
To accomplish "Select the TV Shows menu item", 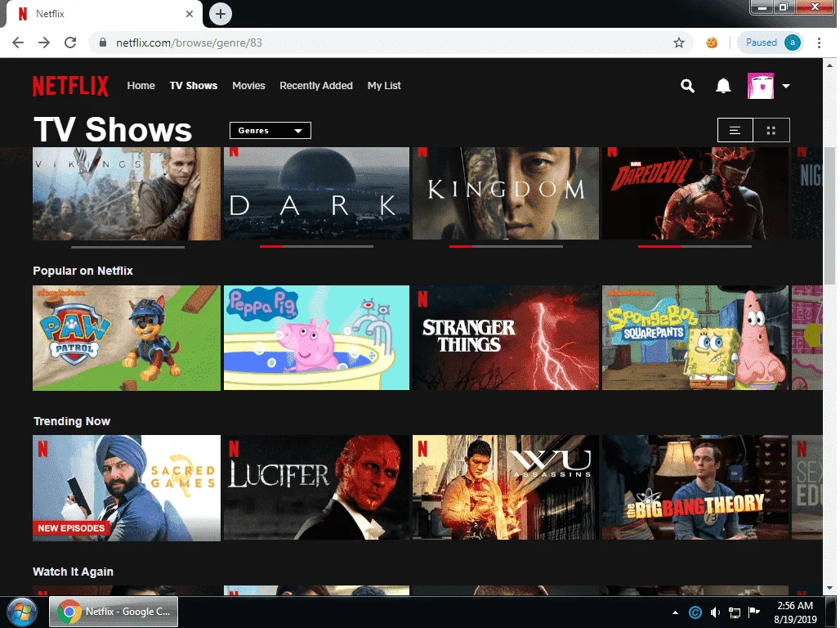I will pyautogui.click(x=194, y=86).
